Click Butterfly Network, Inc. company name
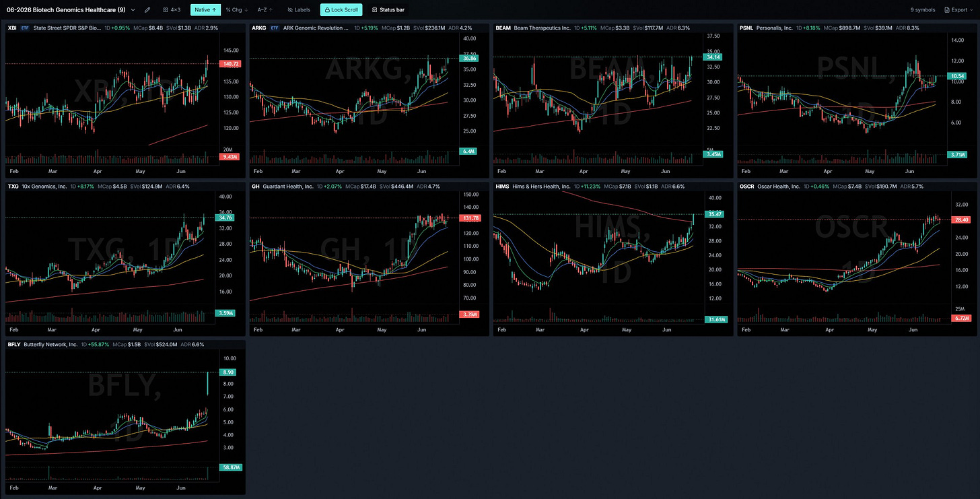 [x=51, y=344]
